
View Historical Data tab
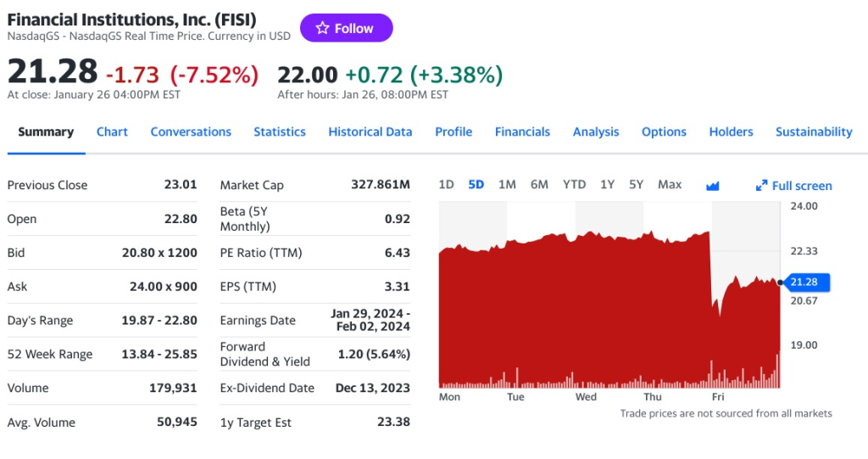pyautogui.click(x=370, y=132)
